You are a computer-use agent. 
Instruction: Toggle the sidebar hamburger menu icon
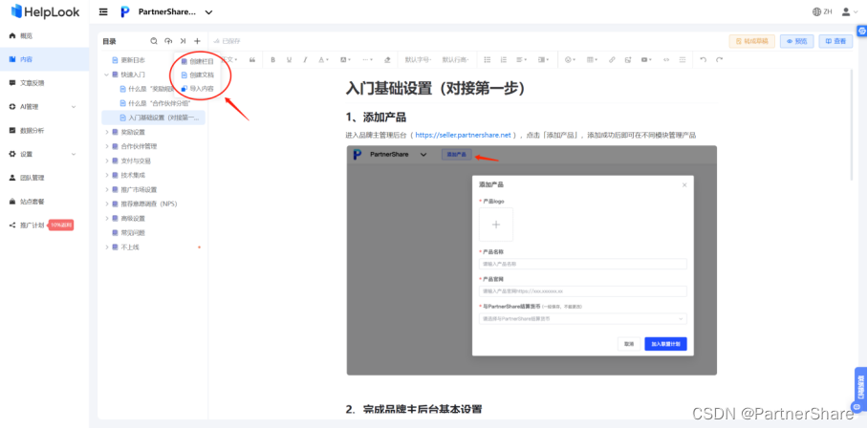103,12
